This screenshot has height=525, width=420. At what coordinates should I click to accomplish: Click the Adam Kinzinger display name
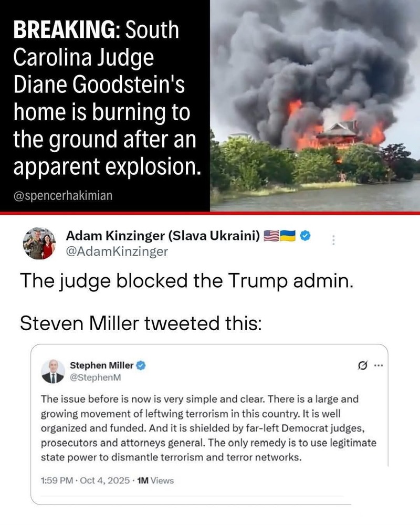(x=163, y=236)
